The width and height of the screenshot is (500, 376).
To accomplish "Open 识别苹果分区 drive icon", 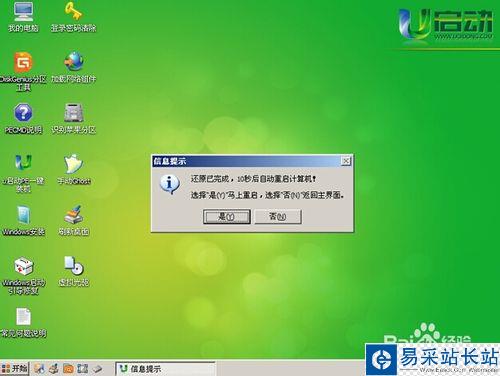I will pyautogui.click(x=74, y=118).
